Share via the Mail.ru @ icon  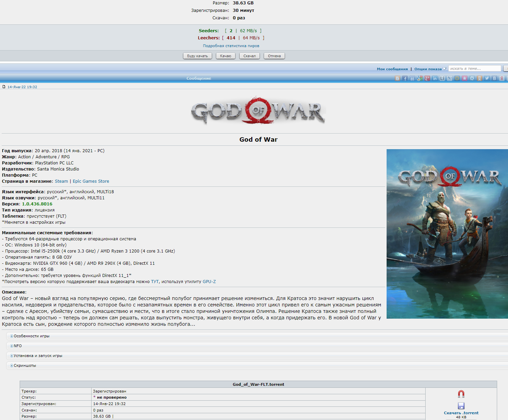click(457, 78)
